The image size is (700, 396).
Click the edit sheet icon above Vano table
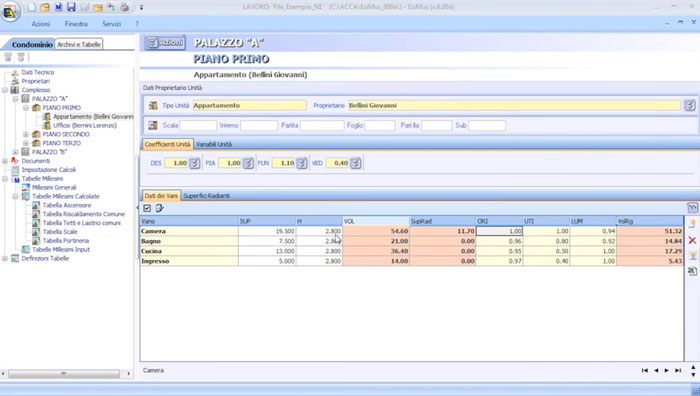coord(159,208)
